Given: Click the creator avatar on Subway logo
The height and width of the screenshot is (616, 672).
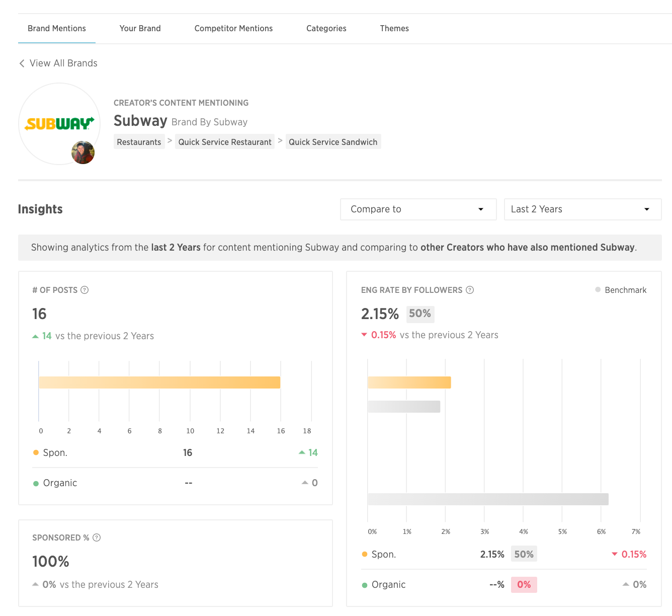Looking at the screenshot, I should pos(83,152).
